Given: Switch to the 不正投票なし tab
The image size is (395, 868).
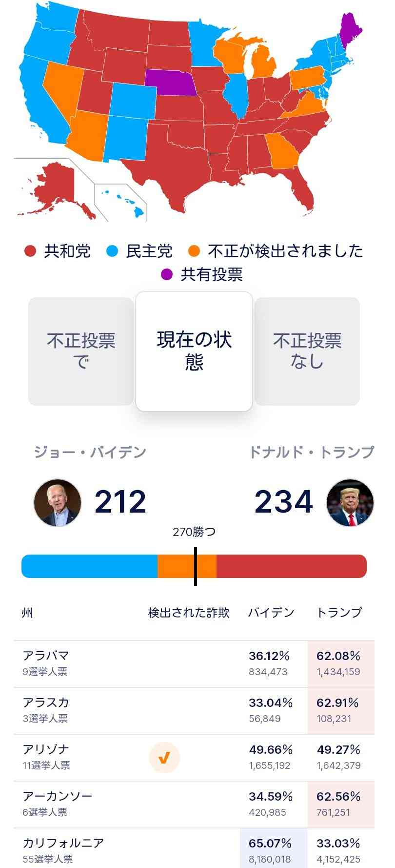Looking at the screenshot, I should (307, 351).
